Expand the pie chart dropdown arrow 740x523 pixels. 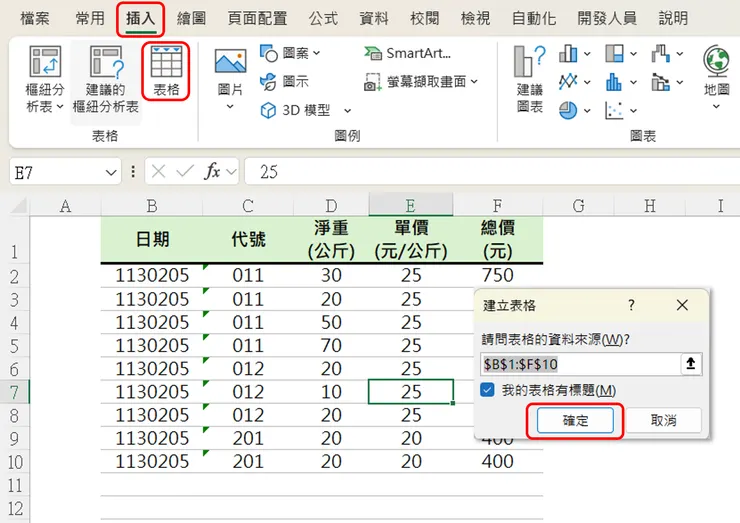587,111
